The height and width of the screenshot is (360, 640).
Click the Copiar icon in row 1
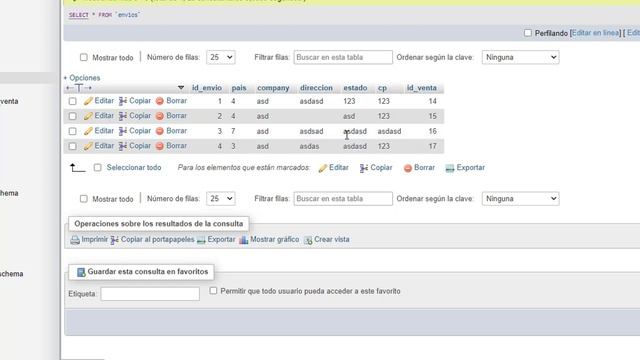point(123,101)
